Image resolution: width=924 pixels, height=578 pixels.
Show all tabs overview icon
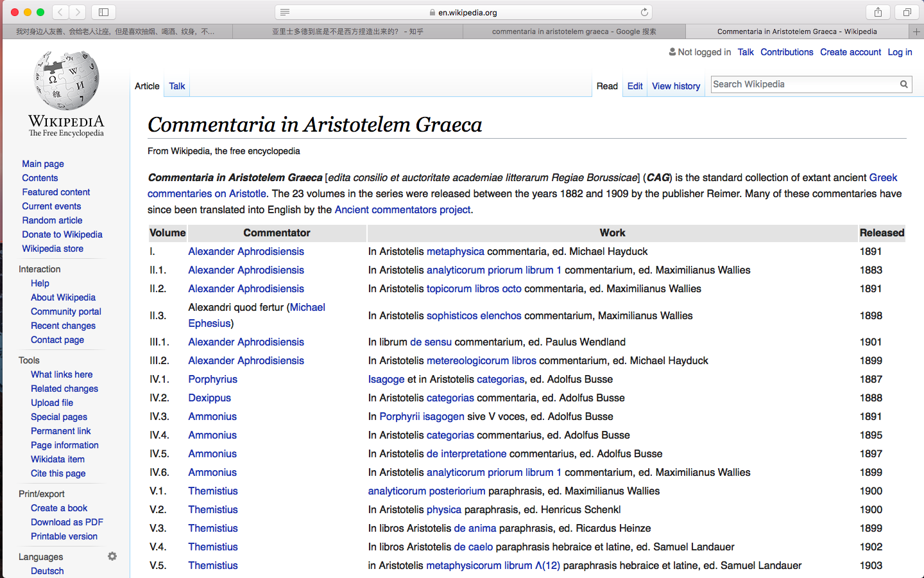tap(907, 12)
